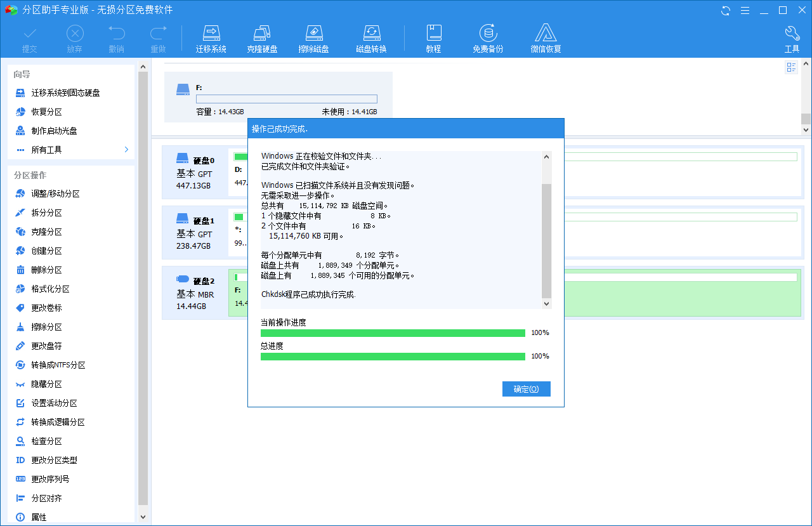Choose 隐藏分区 hide partition

[39, 384]
